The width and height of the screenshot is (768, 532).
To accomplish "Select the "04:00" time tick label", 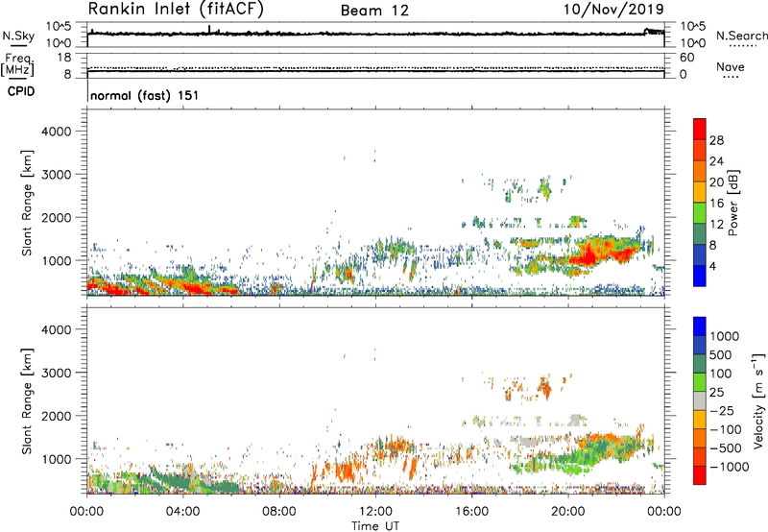I will point(182,512).
